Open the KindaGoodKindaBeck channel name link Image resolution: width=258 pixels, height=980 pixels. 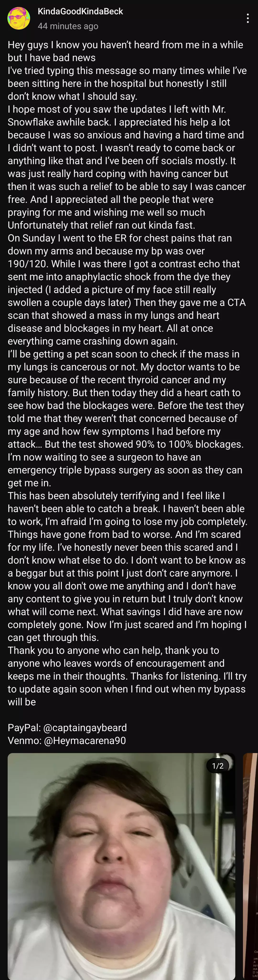coord(81,11)
